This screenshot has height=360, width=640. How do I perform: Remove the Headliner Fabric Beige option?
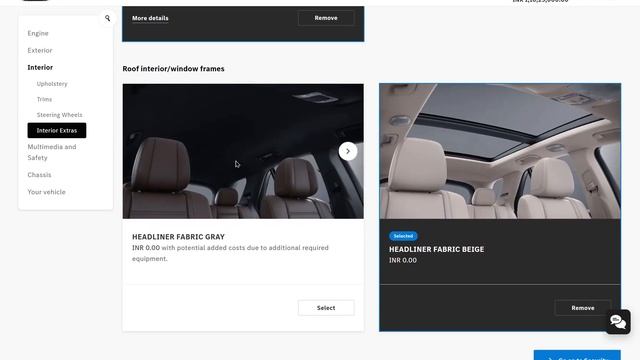pos(582,308)
